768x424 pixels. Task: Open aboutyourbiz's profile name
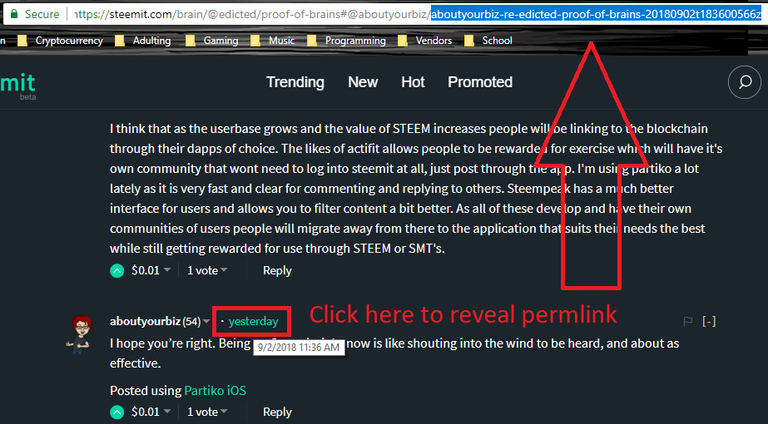(x=145, y=321)
